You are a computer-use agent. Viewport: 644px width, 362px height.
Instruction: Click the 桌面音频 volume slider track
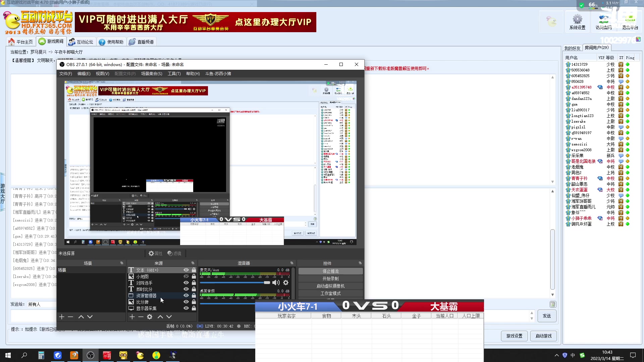tap(227, 304)
